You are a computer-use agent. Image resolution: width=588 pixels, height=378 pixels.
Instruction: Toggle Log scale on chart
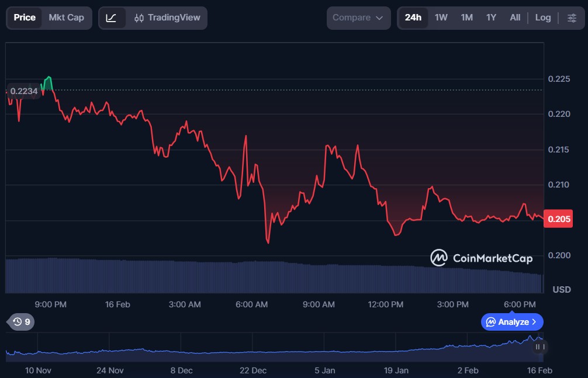(543, 18)
